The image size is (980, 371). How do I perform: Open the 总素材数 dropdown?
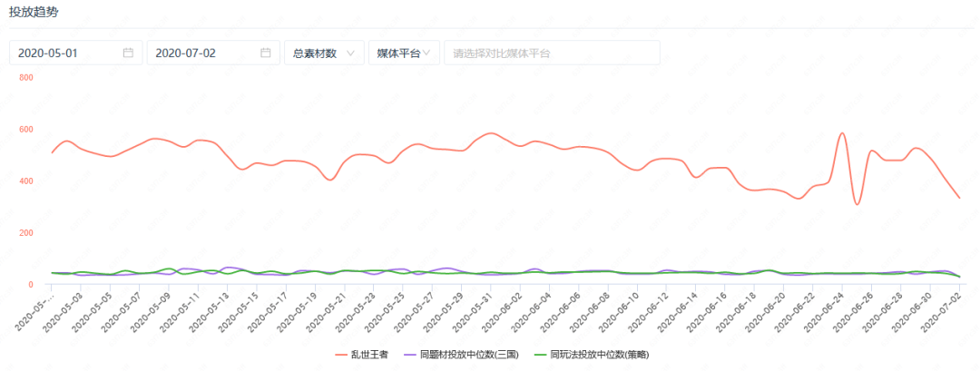pyautogui.click(x=323, y=53)
